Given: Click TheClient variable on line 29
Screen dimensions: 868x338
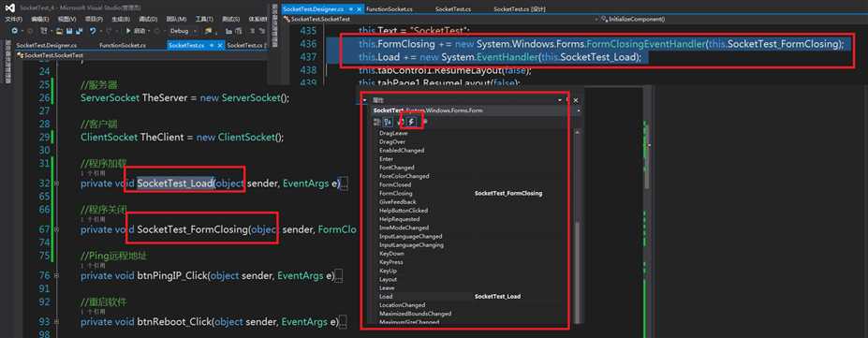Looking at the screenshot, I should click(163, 138).
